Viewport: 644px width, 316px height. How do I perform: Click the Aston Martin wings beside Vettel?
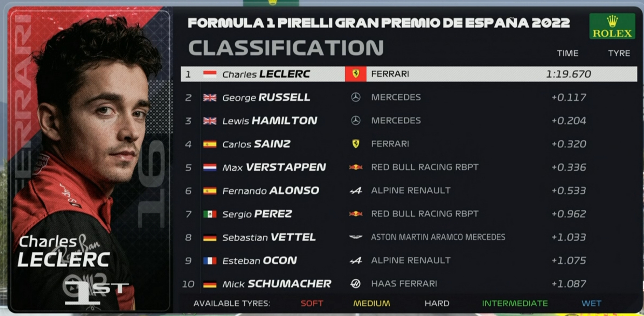pyautogui.click(x=356, y=237)
